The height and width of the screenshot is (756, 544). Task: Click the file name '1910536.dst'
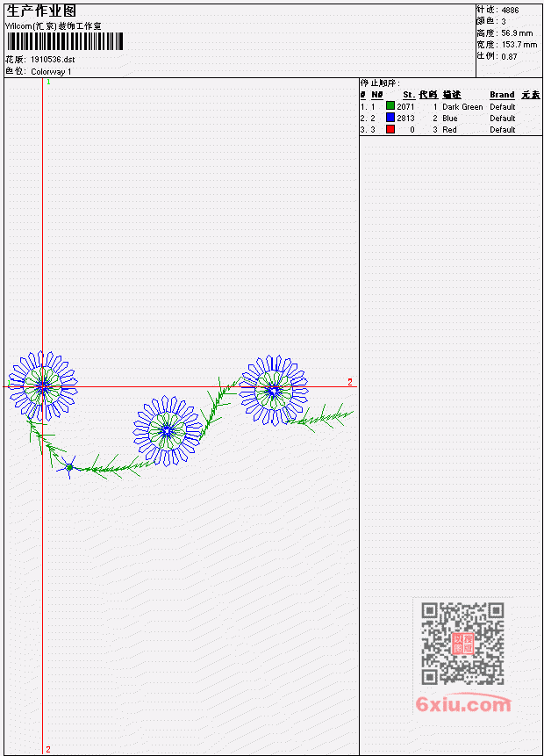pos(53,60)
